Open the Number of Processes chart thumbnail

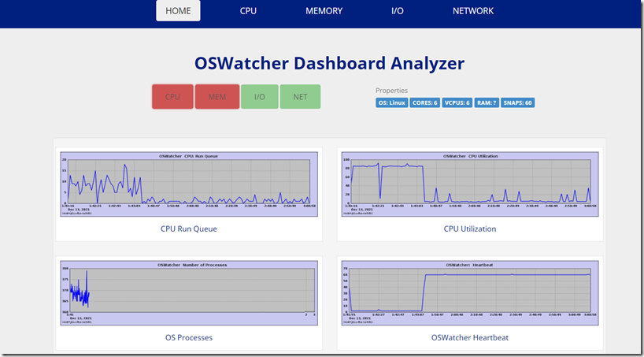pyautogui.click(x=189, y=293)
